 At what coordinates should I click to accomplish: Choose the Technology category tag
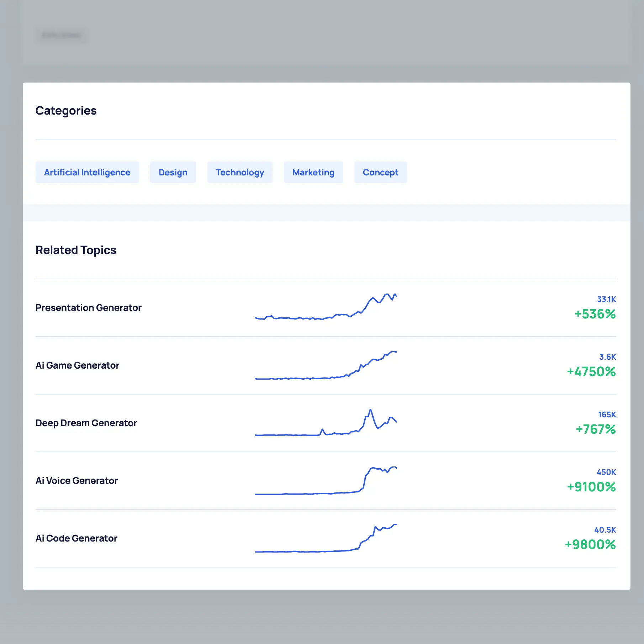point(240,173)
